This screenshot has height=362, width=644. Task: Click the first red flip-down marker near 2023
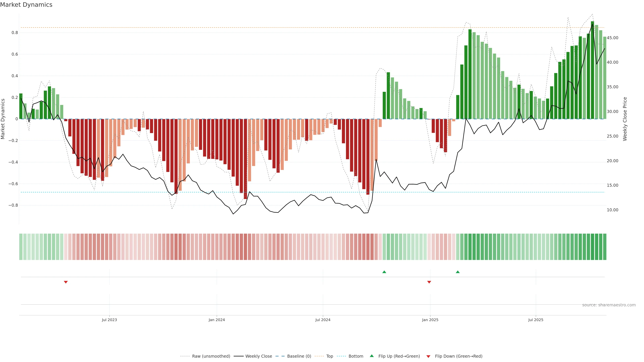coord(66,282)
